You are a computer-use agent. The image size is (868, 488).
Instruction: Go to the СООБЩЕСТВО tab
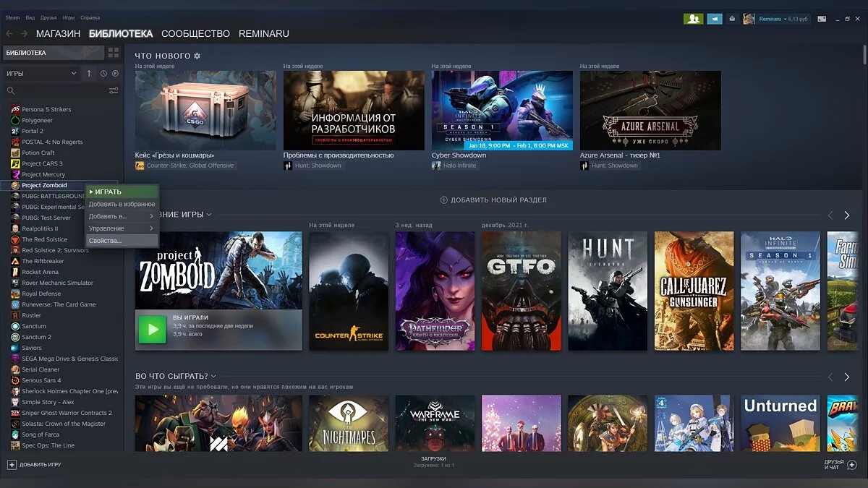[x=195, y=33]
